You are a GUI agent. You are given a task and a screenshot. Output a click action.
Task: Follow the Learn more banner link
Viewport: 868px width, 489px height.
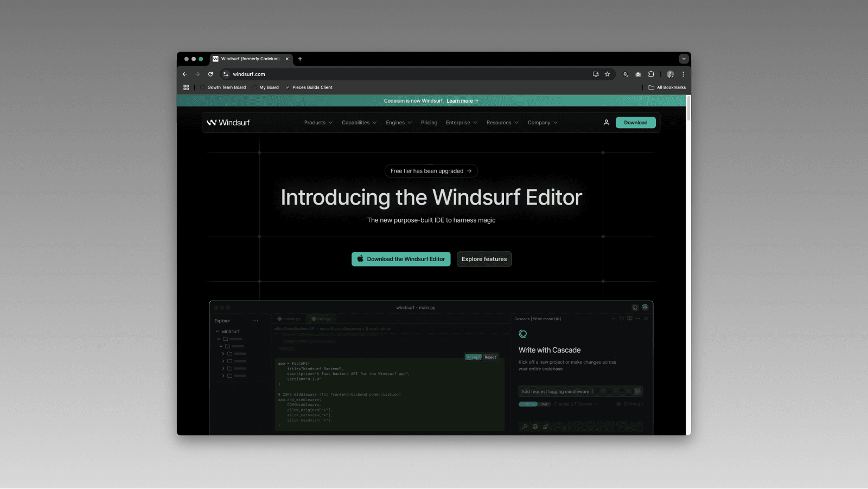[459, 101]
